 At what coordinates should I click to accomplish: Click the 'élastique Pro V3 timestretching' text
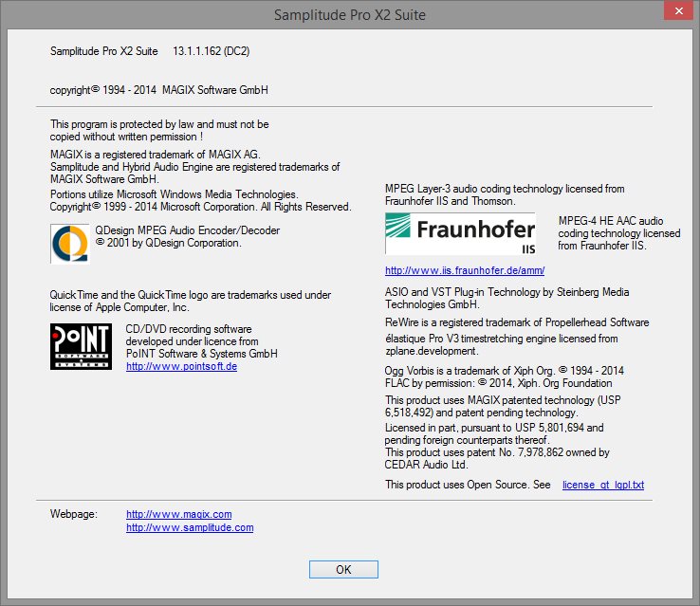point(502,345)
